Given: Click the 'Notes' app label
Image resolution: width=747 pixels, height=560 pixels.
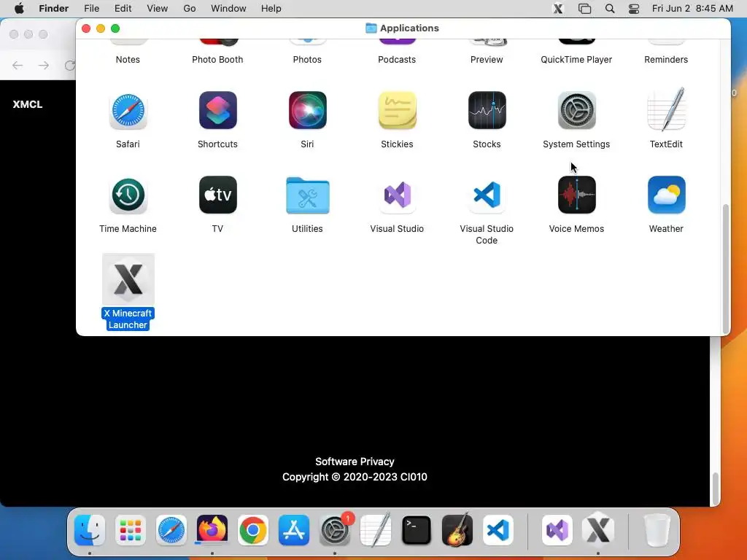Looking at the screenshot, I should [x=128, y=60].
